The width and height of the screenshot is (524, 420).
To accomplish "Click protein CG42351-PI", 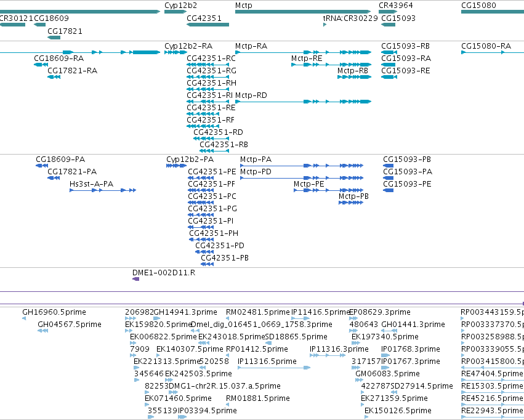I will (x=211, y=222).
